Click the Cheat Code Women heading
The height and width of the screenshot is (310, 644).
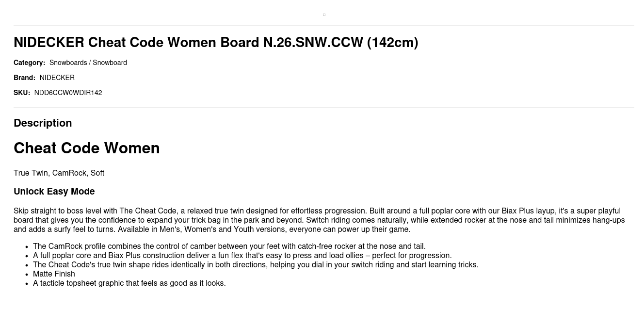tap(87, 148)
